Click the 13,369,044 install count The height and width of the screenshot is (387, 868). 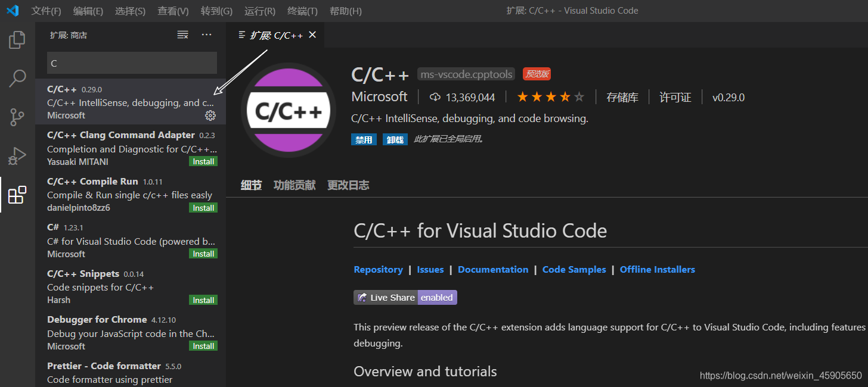(x=470, y=97)
